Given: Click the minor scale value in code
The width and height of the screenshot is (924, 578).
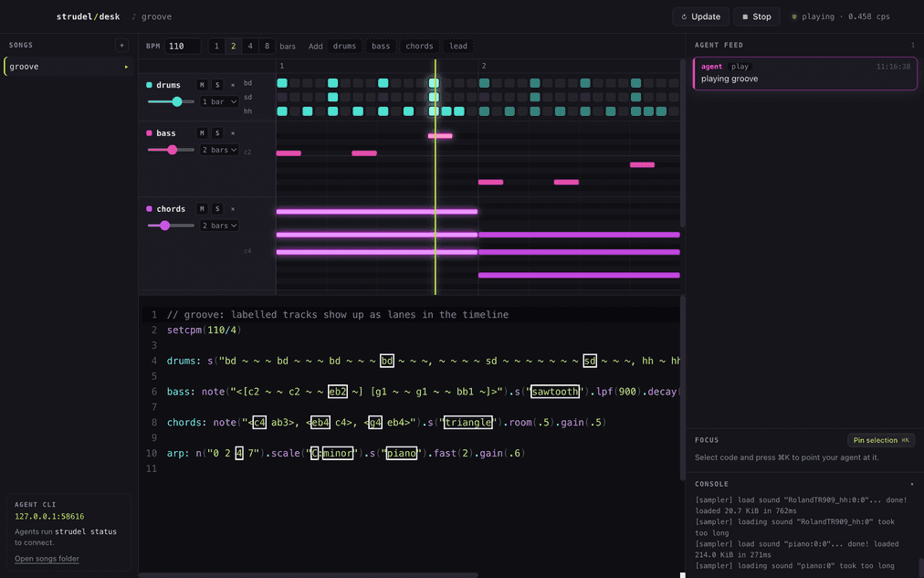Looking at the screenshot, I should point(338,453).
